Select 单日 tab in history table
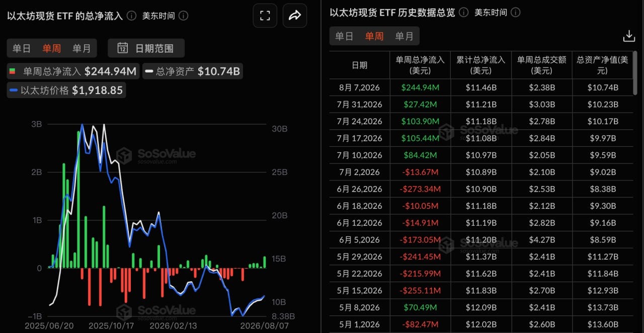644x333 pixels. pyautogui.click(x=345, y=36)
